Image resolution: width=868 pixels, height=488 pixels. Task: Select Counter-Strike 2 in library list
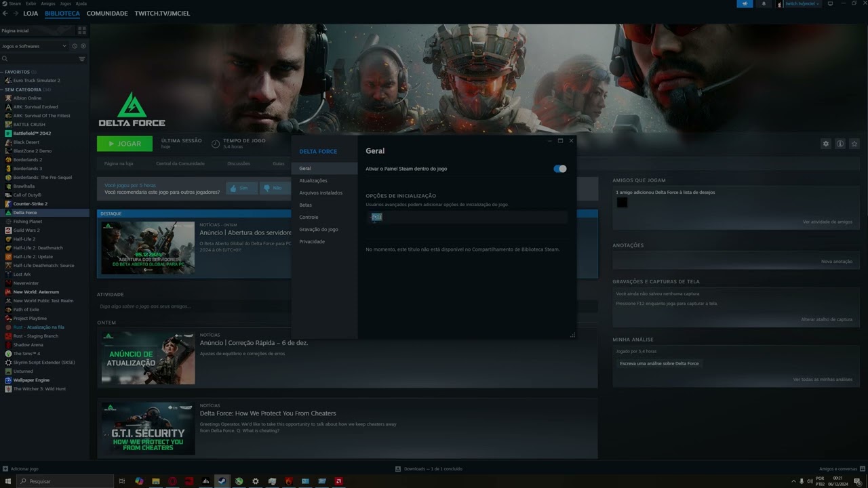[x=31, y=204]
